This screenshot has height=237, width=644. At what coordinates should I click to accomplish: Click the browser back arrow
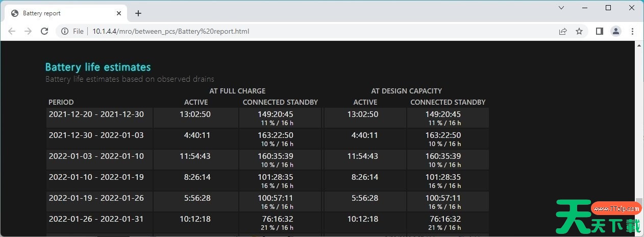tap(12, 31)
